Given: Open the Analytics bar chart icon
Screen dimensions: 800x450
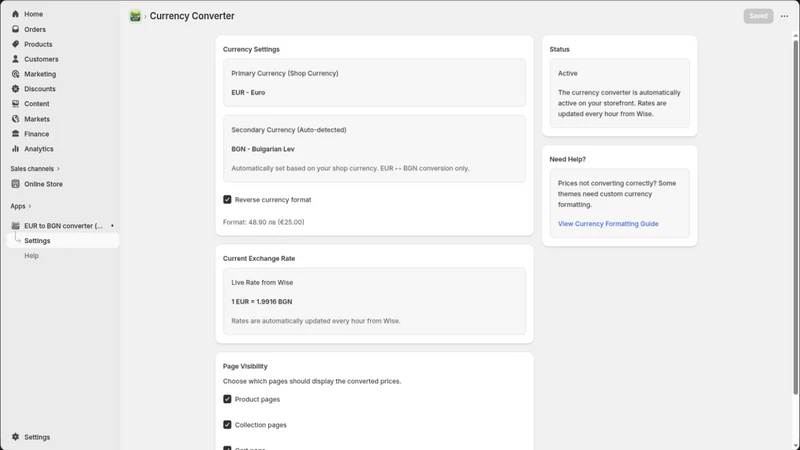Looking at the screenshot, I should pyautogui.click(x=15, y=148).
